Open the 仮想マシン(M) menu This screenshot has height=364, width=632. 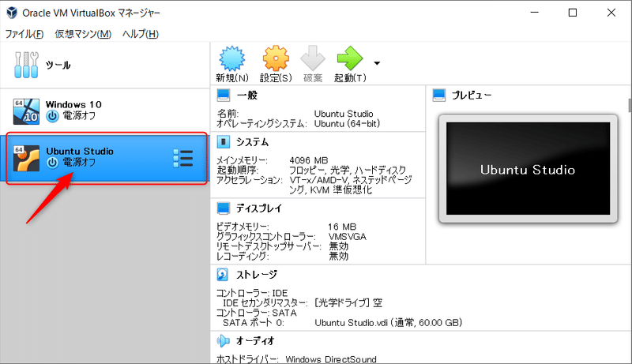coord(83,34)
